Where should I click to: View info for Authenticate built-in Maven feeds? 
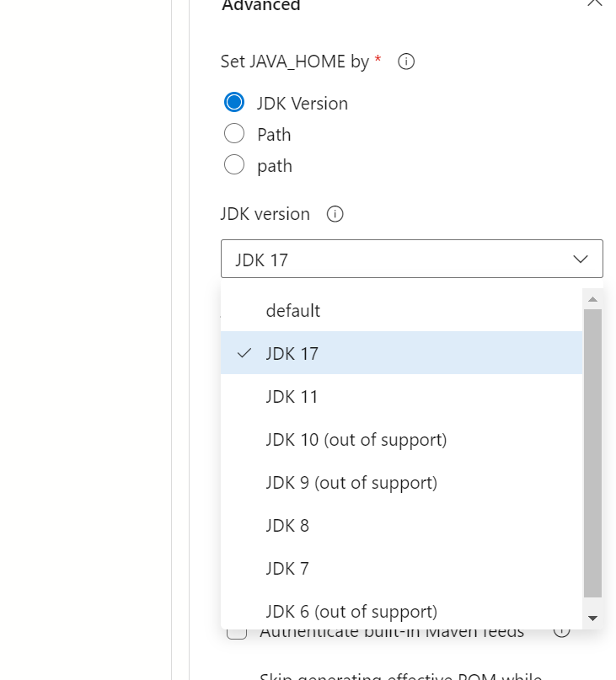coord(563,630)
